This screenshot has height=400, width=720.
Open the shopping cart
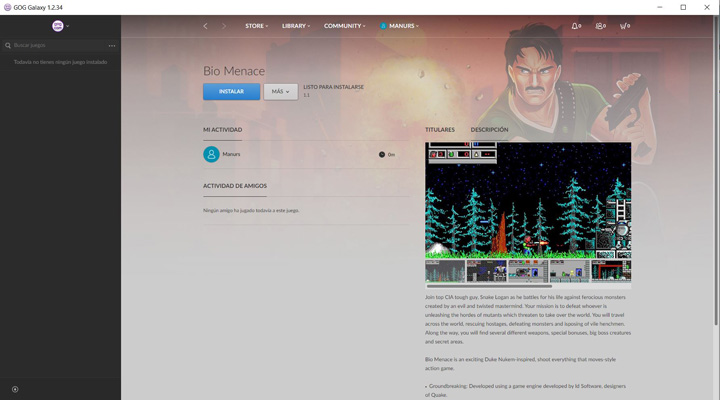coord(624,26)
